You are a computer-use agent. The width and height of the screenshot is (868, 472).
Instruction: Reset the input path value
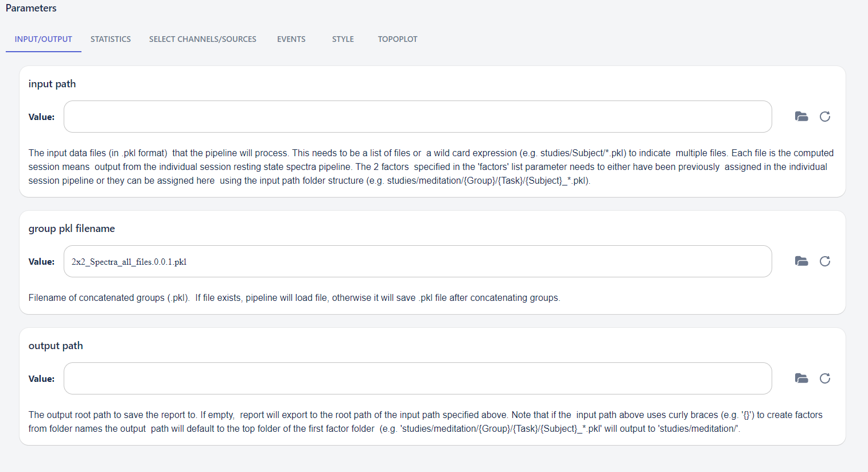click(x=825, y=117)
